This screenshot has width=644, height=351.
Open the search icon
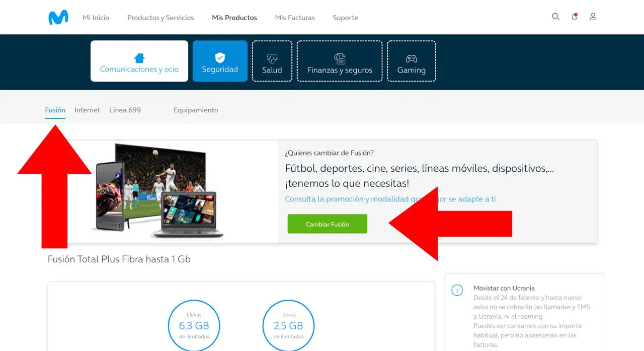(555, 17)
